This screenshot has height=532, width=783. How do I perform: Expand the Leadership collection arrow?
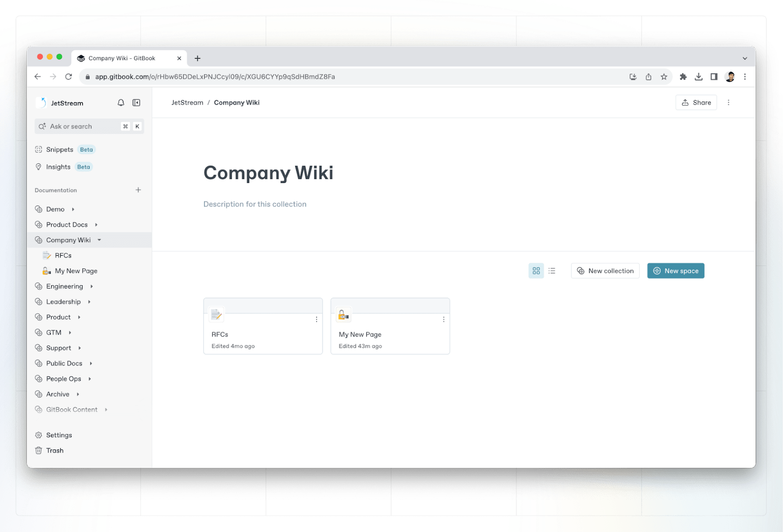89,302
